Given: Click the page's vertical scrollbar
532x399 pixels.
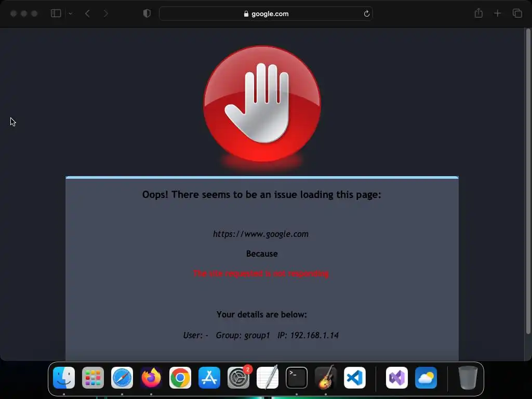Looking at the screenshot, I should [x=528, y=181].
